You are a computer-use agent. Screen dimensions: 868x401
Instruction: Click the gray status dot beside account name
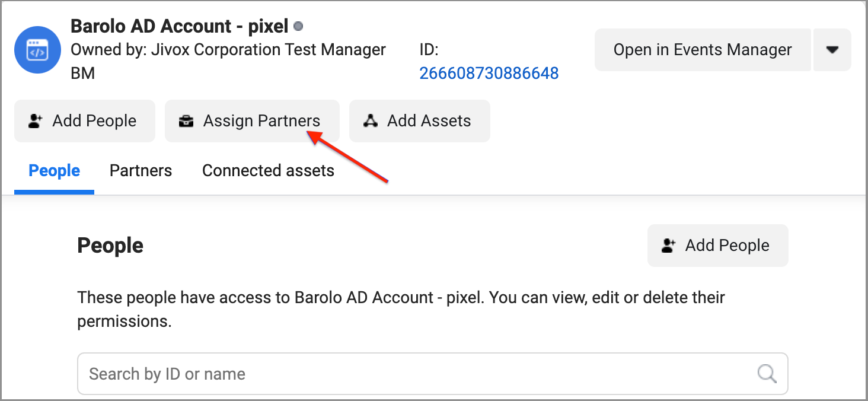[299, 26]
